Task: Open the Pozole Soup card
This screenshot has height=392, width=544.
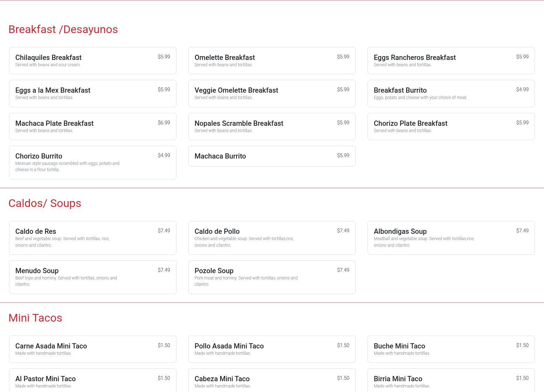Action: [x=272, y=277]
